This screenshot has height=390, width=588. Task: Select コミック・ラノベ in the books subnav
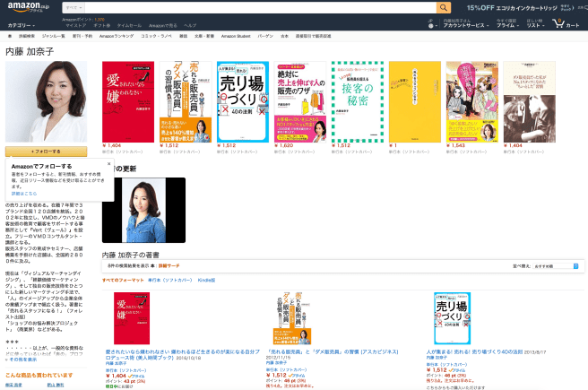click(156, 36)
